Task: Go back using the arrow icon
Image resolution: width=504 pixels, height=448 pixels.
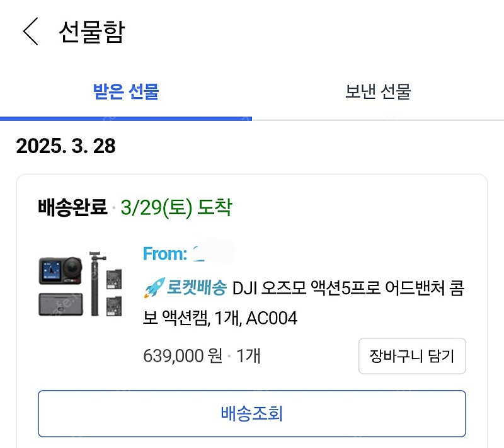Action: [30, 32]
